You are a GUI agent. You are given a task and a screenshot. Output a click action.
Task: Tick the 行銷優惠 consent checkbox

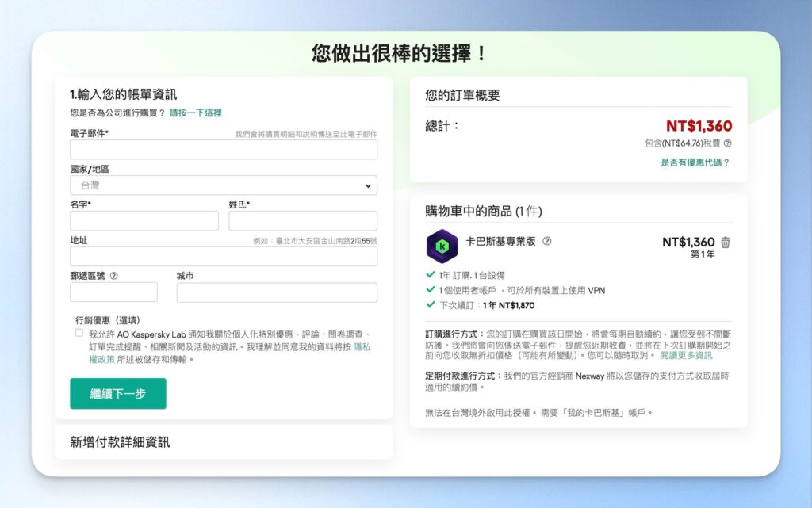(x=79, y=333)
